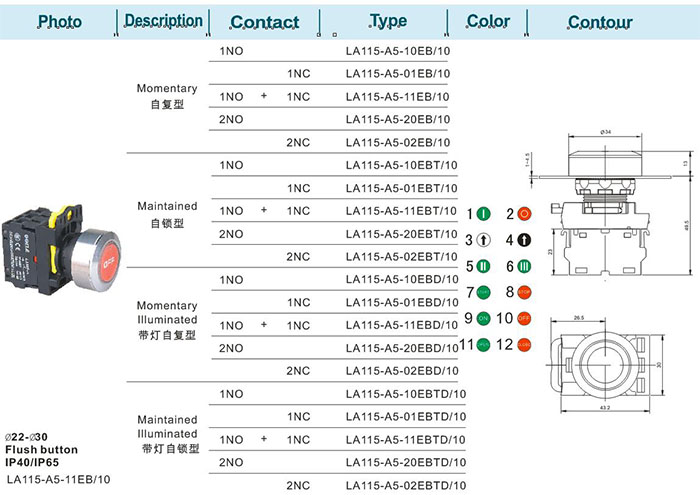
Task: Click the last row LA115-A5-02EBTD/10
Action: (404, 486)
